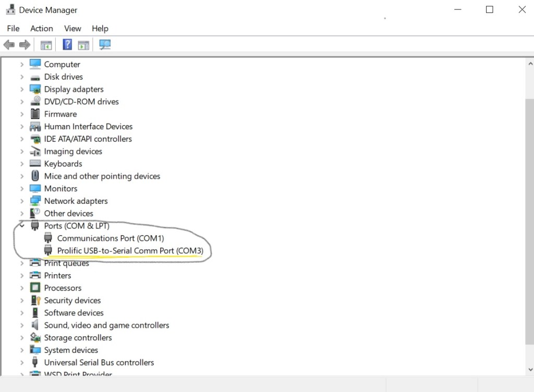
Task: Click the Keyboards category icon
Action: [x=35, y=164]
